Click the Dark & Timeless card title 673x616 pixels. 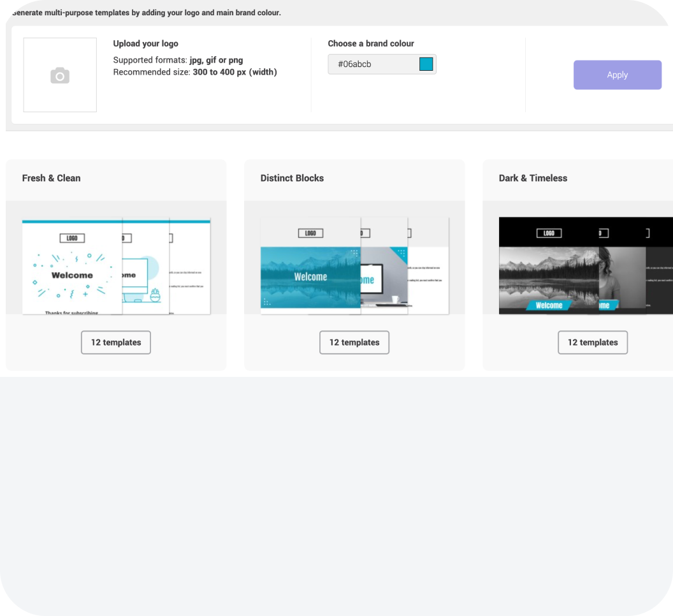(x=533, y=178)
